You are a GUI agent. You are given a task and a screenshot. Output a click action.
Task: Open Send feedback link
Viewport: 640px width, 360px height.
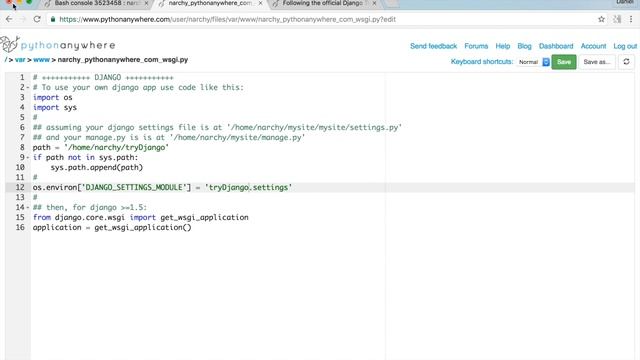pyautogui.click(x=433, y=46)
